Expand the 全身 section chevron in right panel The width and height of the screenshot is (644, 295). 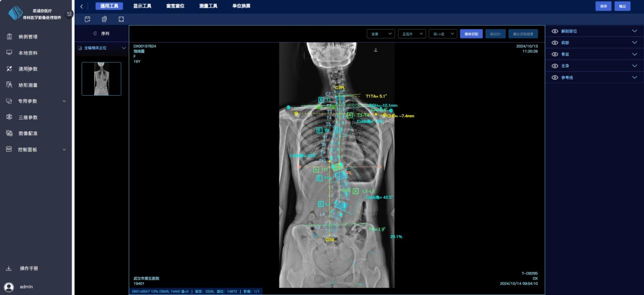(634, 66)
